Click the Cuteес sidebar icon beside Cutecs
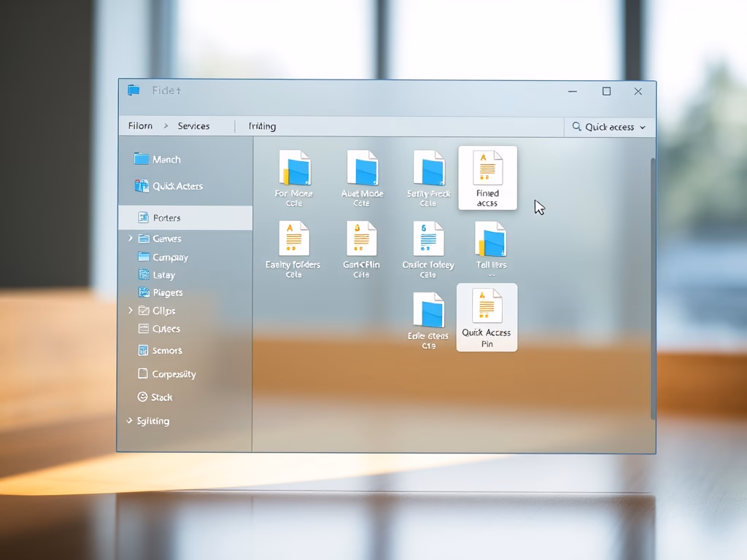The image size is (747, 560). pyautogui.click(x=144, y=328)
